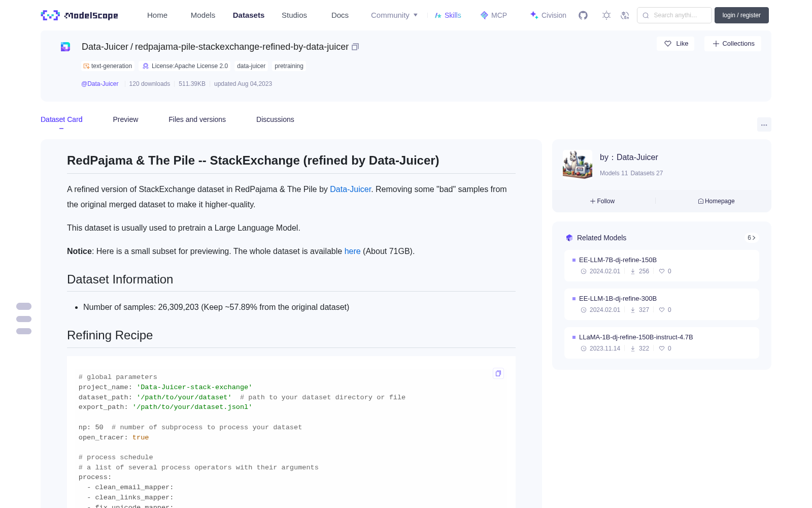Open the MCP nav item
Screen dimensions: 812x508
(x=494, y=15)
